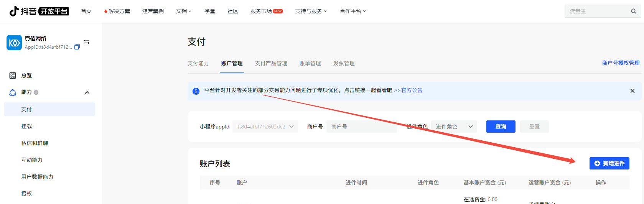Click the switch app arrows icon
This screenshot has width=644, height=204.
tap(87, 42)
